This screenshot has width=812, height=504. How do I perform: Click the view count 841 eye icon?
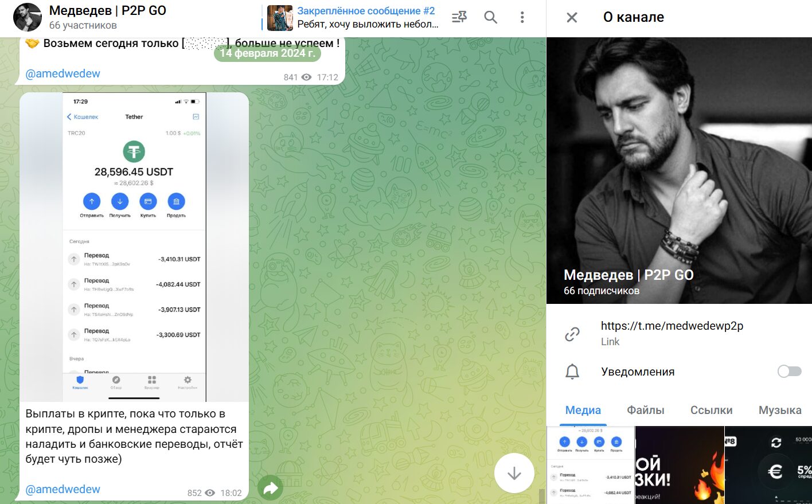306,77
